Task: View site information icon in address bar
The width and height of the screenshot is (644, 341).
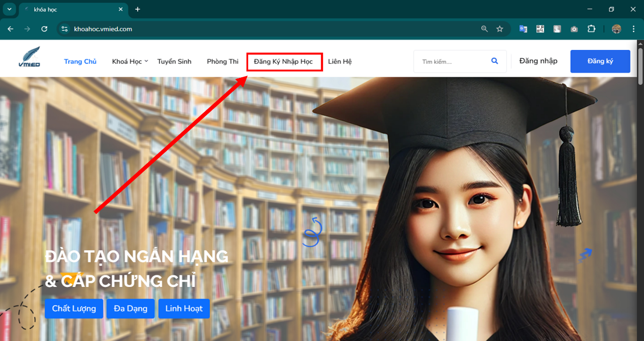Action: [x=65, y=28]
